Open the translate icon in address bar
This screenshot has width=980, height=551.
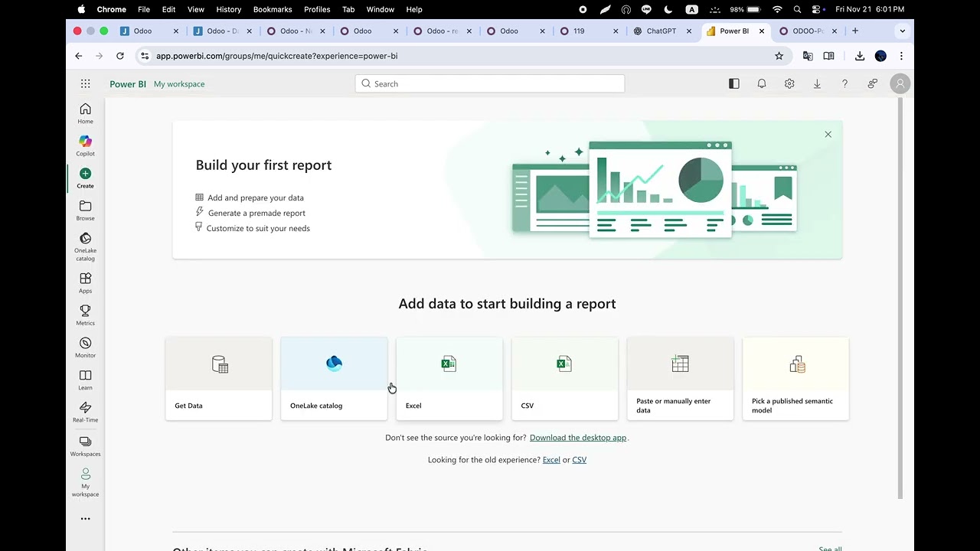pos(808,56)
